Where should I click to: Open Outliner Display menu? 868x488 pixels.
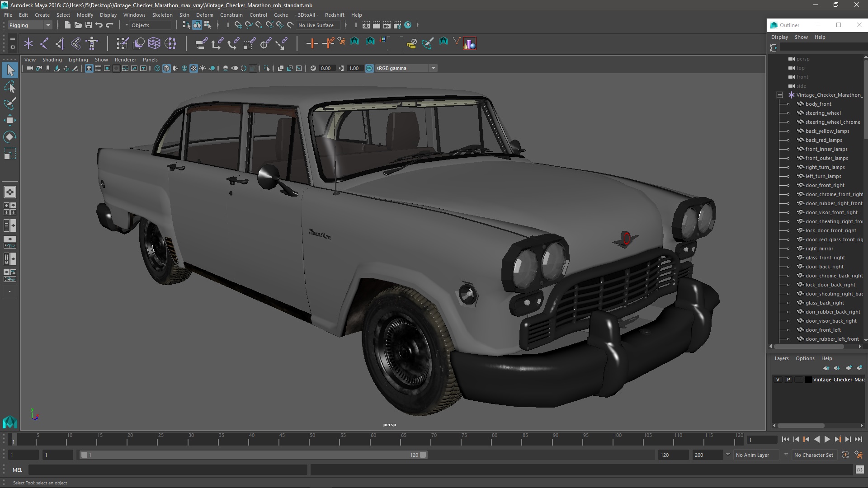tap(779, 37)
